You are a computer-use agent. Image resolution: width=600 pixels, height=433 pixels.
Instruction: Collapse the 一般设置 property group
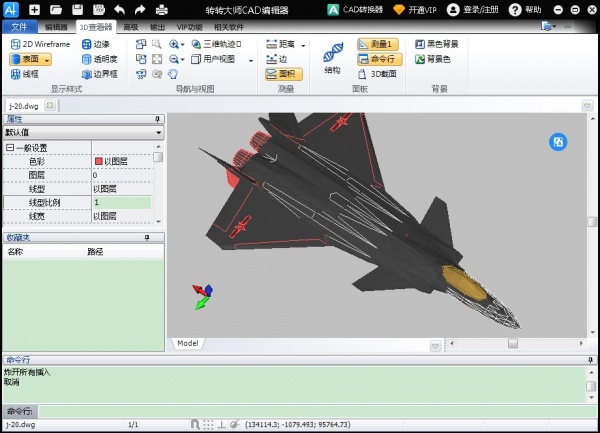coord(9,148)
